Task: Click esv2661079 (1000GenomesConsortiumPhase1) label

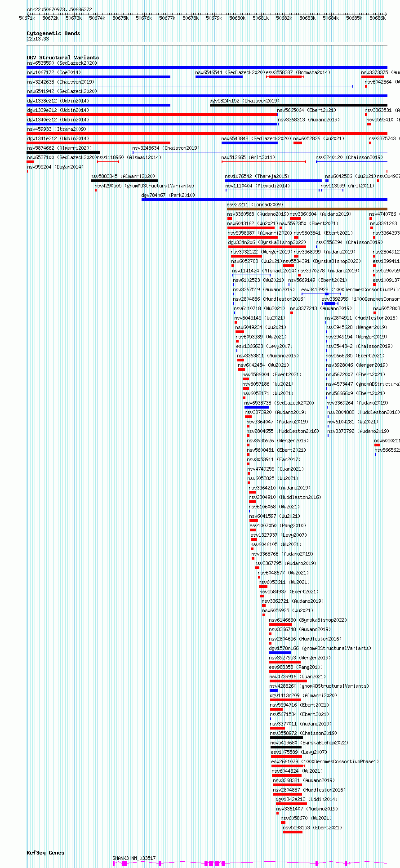Action: [325, 761]
